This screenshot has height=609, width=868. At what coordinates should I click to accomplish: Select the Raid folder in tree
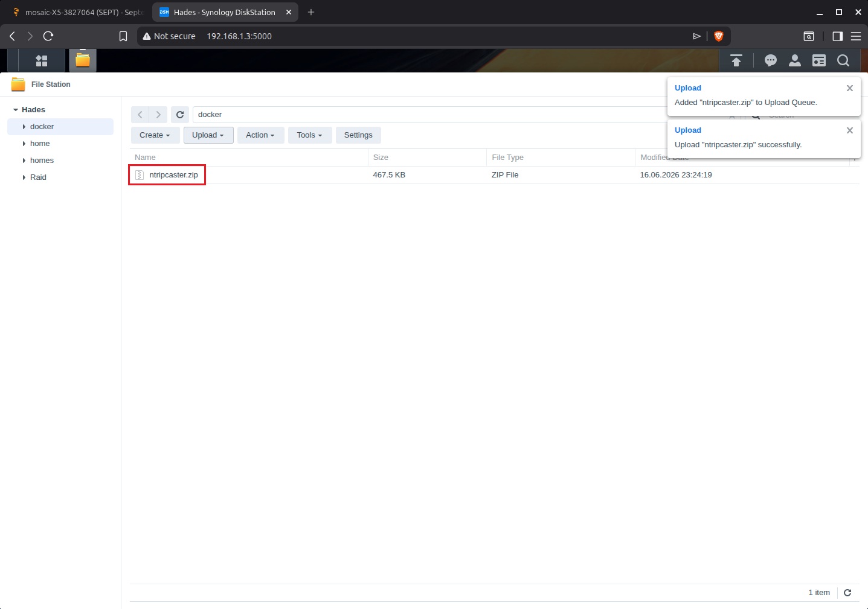tap(60, 177)
